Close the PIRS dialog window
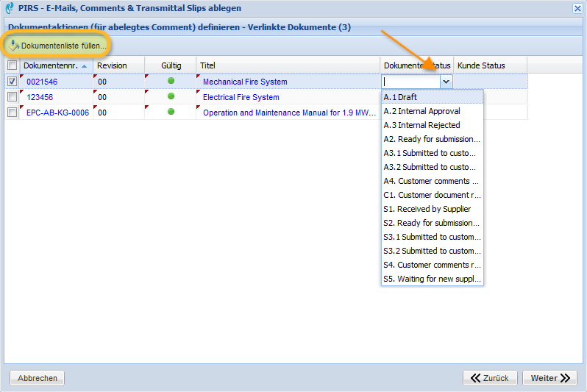 577,8
